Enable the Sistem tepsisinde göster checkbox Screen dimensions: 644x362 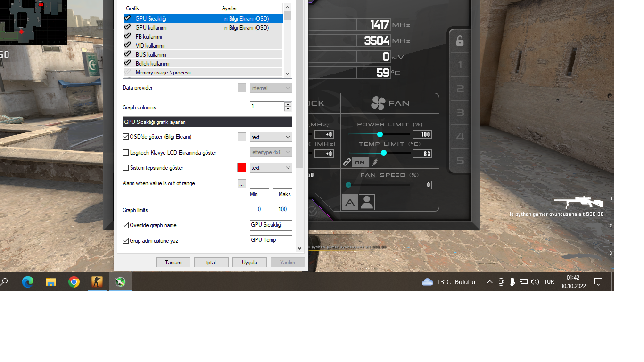pos(125,168)
